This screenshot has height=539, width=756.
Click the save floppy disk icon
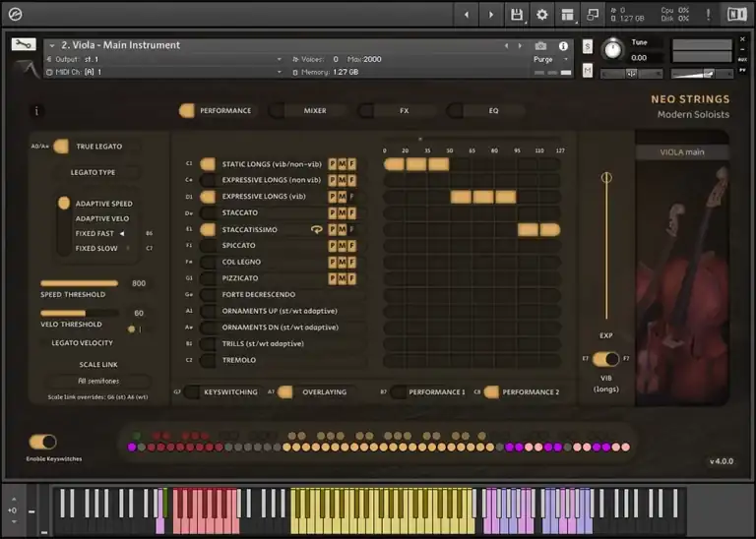click(x=517, y=15)
